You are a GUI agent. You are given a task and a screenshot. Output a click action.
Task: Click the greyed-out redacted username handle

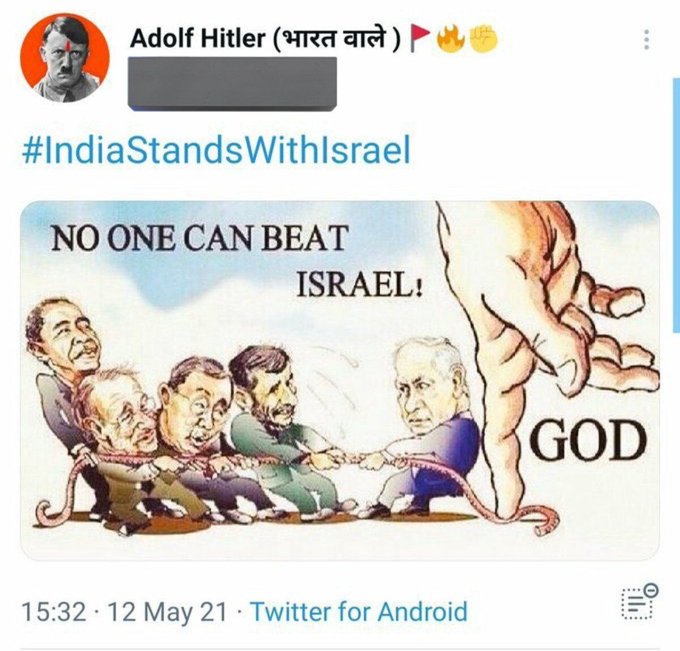click(x=232, y=82)
